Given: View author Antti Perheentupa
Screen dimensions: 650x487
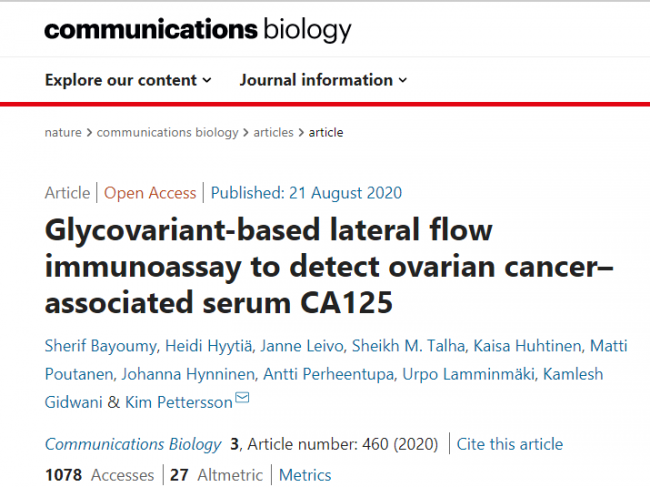Looking at the screenshot, I should coord(328,374).
